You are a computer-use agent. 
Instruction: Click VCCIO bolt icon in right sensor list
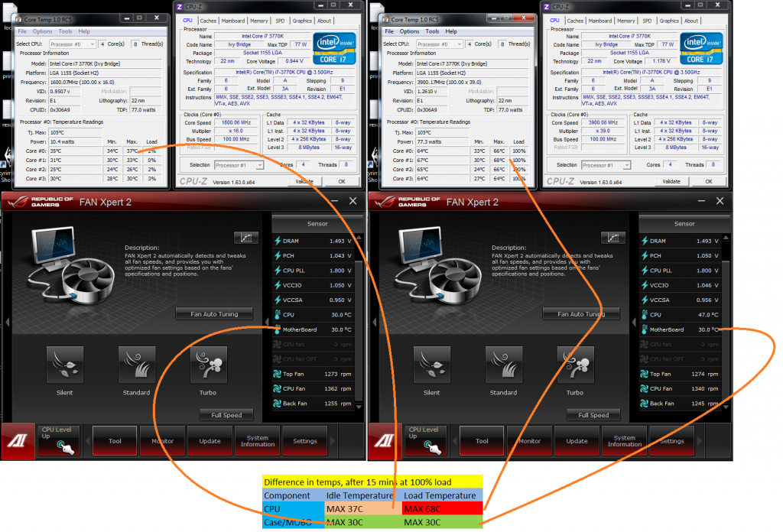pos(645,285)
